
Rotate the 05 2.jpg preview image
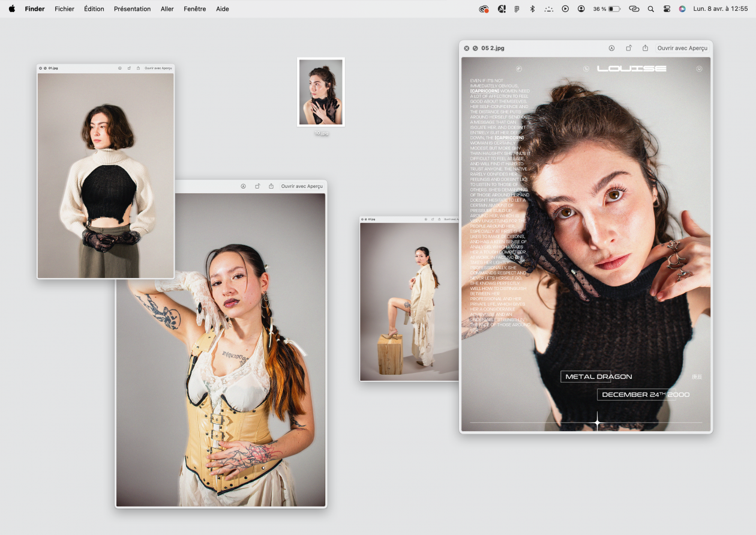click(x=628, y=48)
